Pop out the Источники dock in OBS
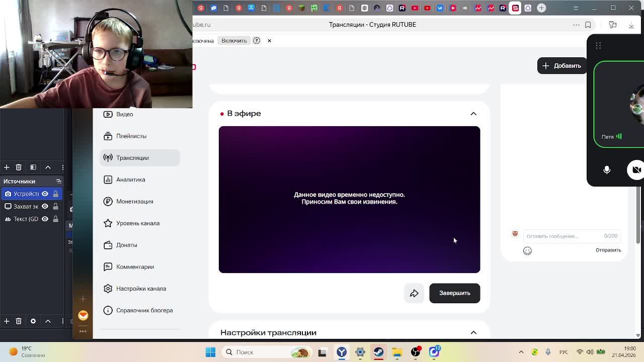This screenshot has width=644, height=362. 58,182
